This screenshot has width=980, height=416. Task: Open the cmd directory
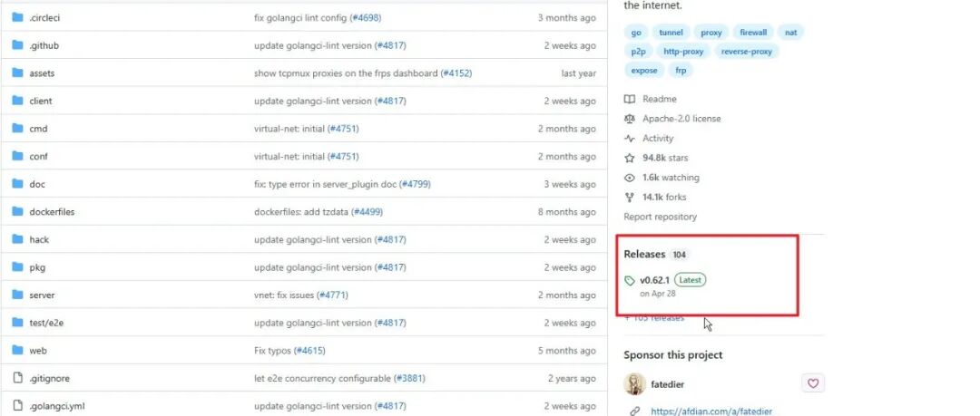(38, 129)
